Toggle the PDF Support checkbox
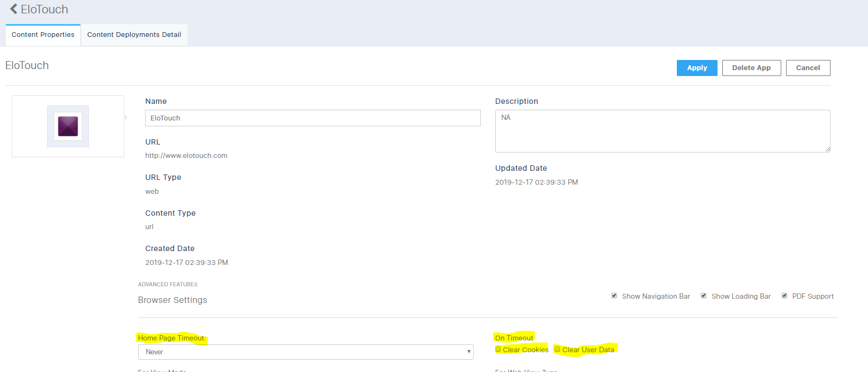868x372 pixels. 784,295
